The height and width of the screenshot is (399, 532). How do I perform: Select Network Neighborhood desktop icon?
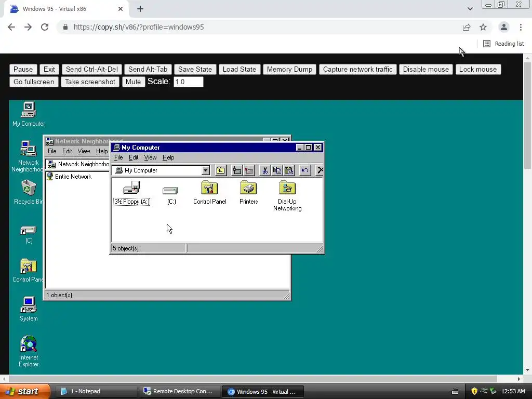click(28, 156)
